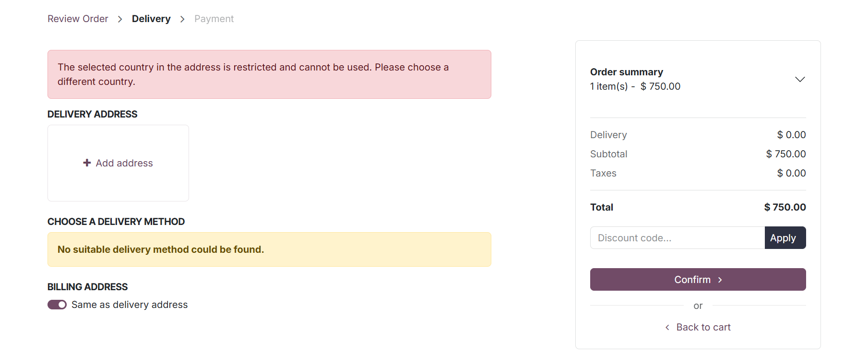Viewport: 868px width, 354px height.
Task: Click the 1 item(s) summary line
Action: pyautogui.click(x=635, y=86)
